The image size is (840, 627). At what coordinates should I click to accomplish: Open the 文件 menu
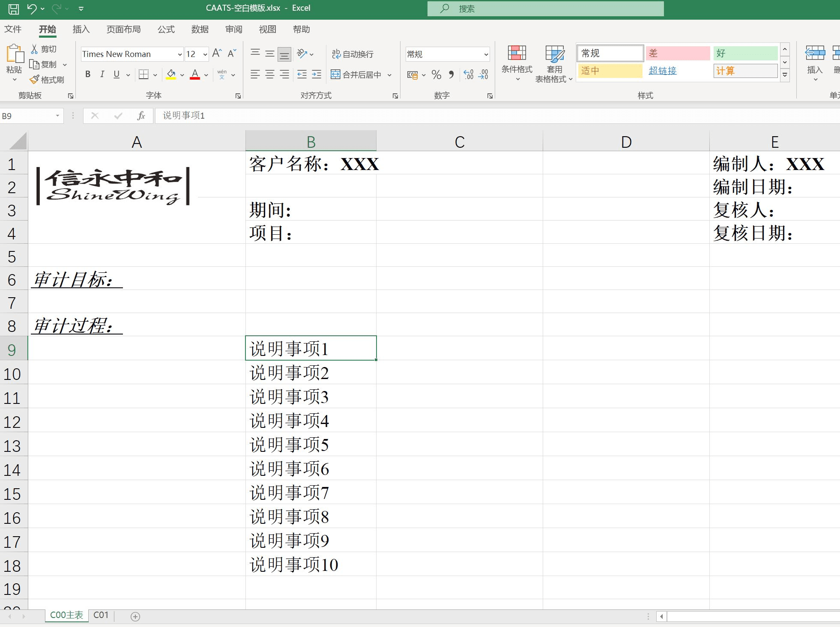(x=13, y=29)
